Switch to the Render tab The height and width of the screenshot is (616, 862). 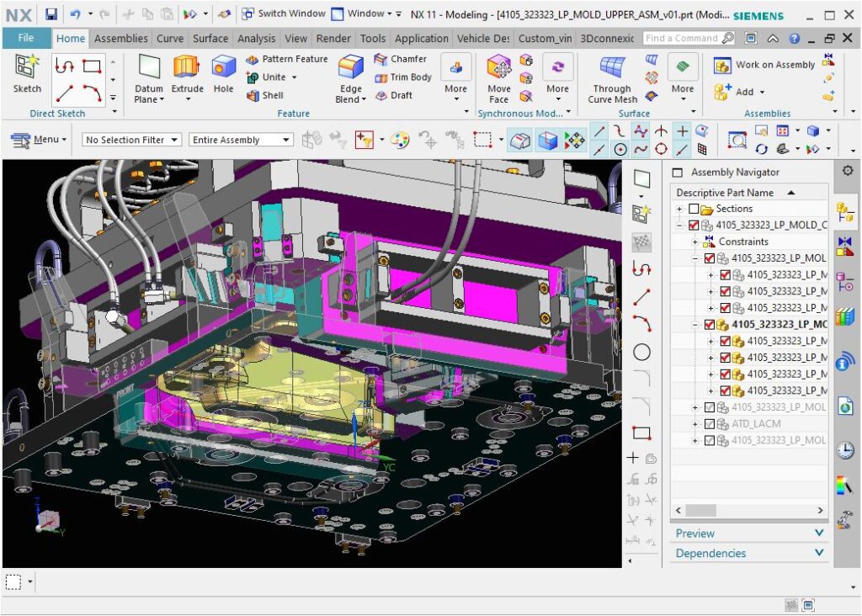click(x=333, y=39)
